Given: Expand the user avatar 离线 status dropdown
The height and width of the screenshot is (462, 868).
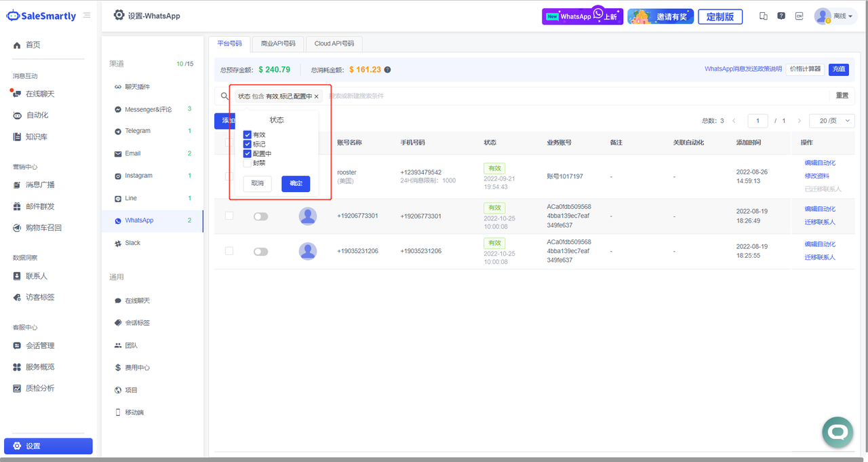Looking at the screenshot, I should (833, 16).
